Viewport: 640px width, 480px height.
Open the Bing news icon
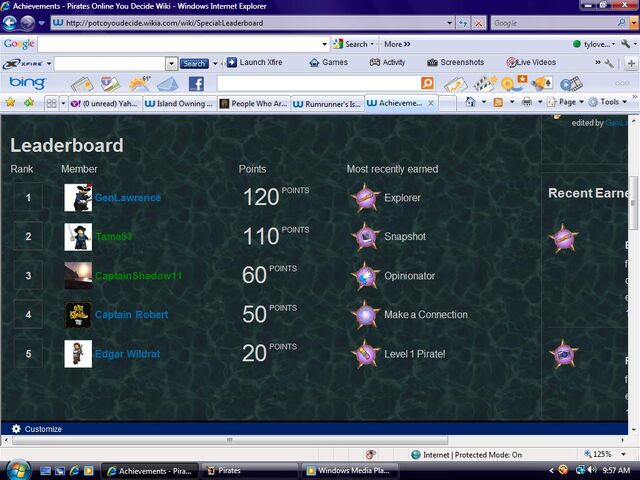82,84
